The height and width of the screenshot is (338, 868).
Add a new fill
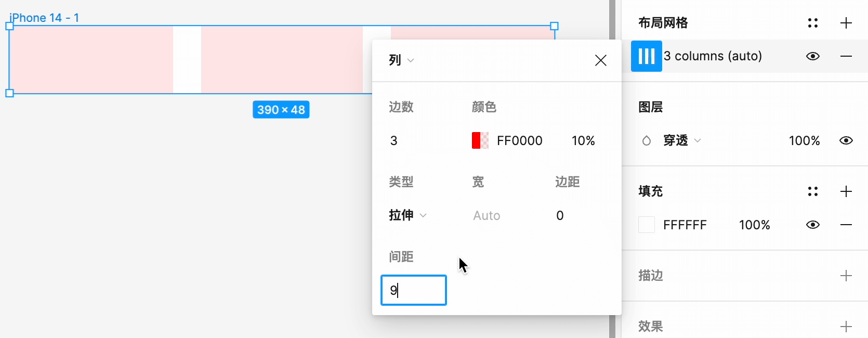pos(846,191)
